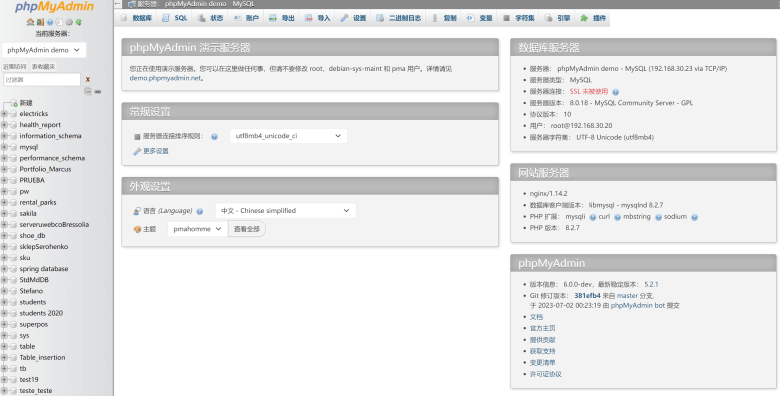
Task: Click database icon beside shoe_db
Action: coord(13,236)
